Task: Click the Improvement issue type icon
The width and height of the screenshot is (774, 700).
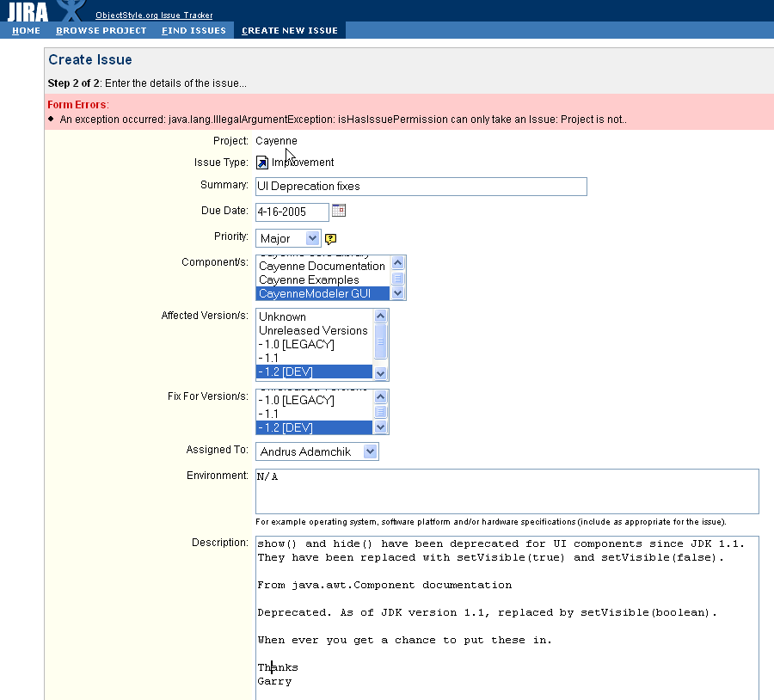Action: click(262, 163)
